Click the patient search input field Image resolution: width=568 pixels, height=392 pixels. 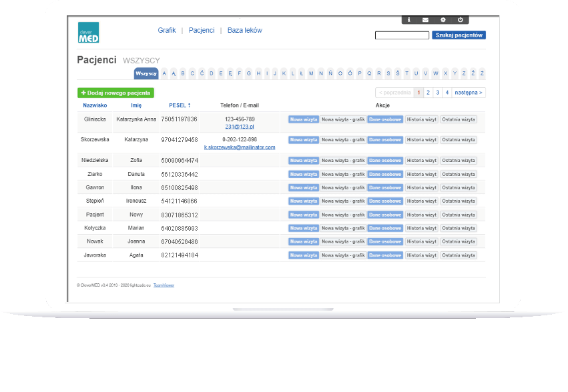[x=402, y=35]
